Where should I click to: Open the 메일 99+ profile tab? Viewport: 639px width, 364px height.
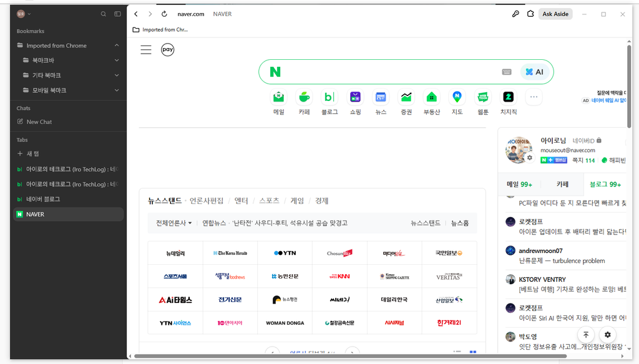pyautogui.click(x=519, y=184)
